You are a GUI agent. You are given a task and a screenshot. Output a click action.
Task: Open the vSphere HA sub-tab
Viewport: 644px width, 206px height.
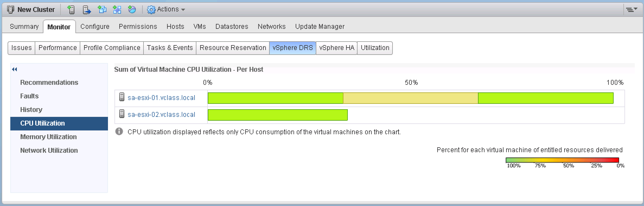(337, 48)
